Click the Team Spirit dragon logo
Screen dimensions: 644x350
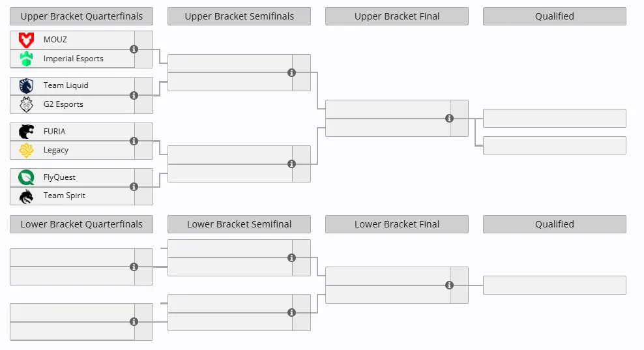click(x=26, y=196)
